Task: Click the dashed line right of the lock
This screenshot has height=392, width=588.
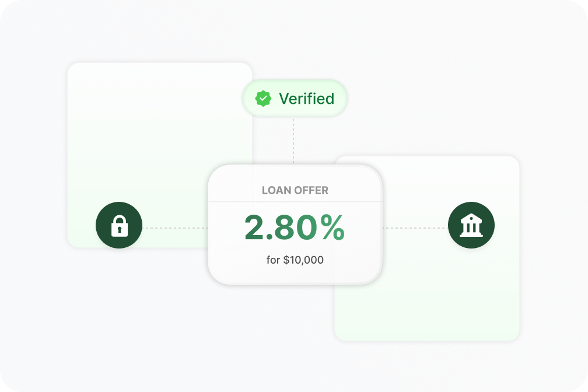Action: pyautogui.click(x=175, y=228)
